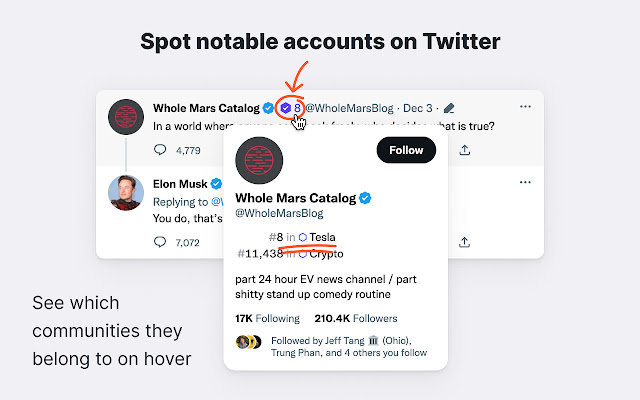This screenshot has width=640, height=400.
Task: Open #8 in Tesla community ranking
Action: click(x=302, y=237)
